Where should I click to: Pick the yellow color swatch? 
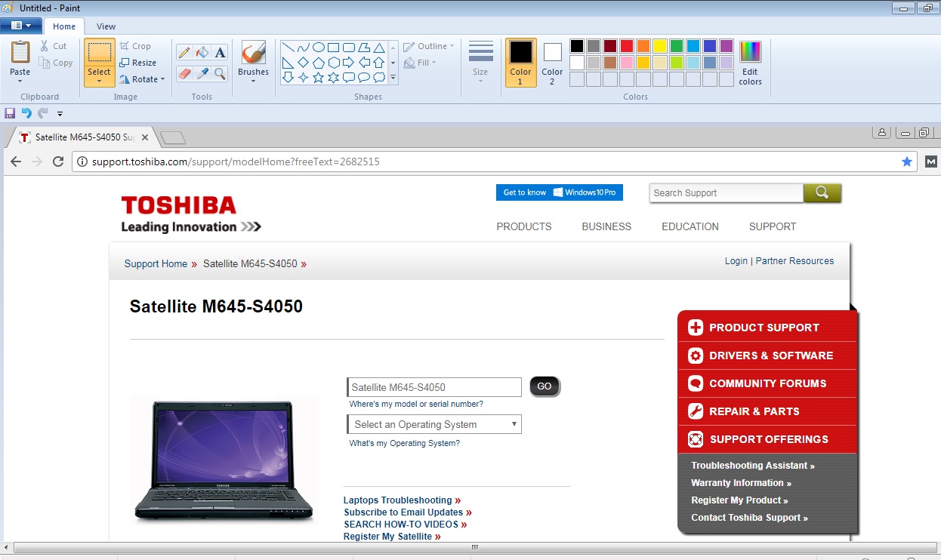pos(660,46)
